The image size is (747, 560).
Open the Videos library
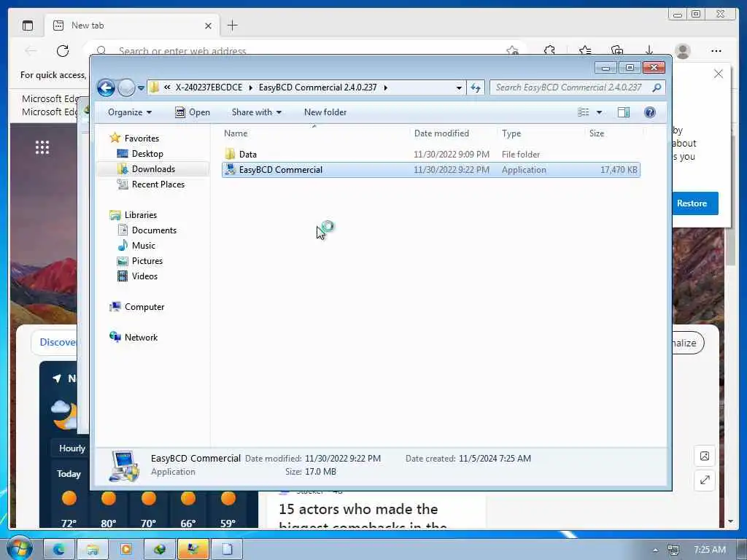click(x=144, y=276)
